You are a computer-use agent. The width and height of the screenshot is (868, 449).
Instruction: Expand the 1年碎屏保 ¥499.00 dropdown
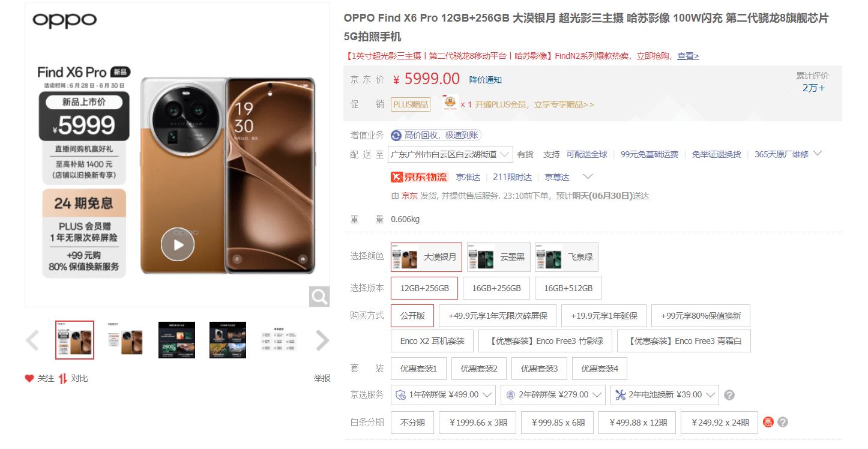(443, 395)
